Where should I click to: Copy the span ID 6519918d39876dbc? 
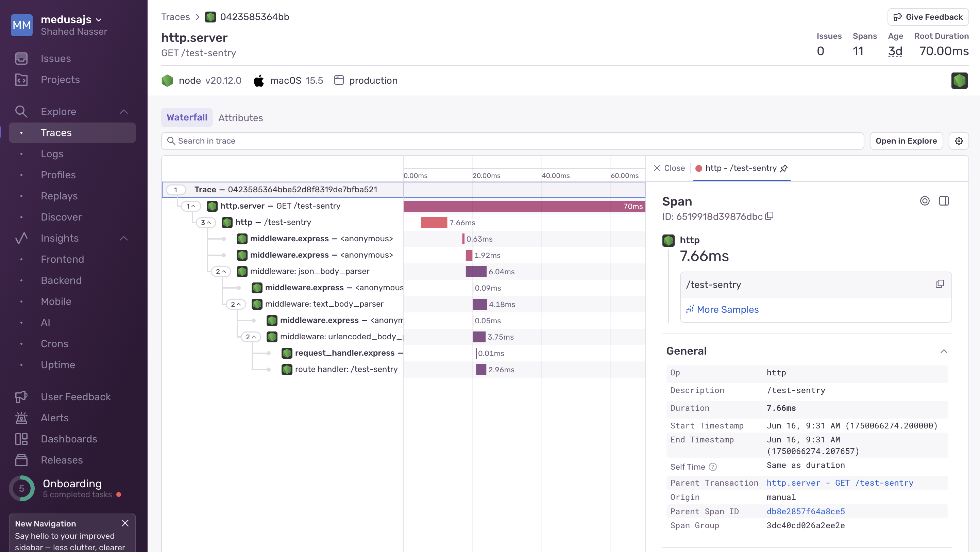click(x=770, y=216)
